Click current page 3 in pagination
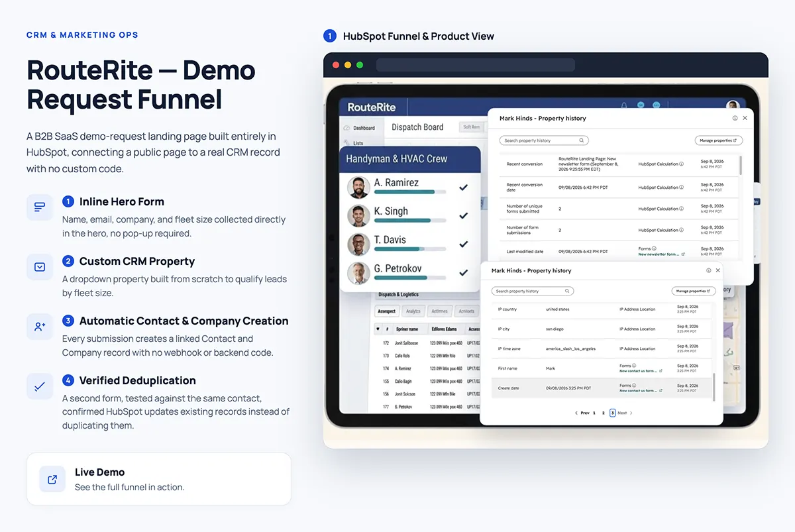The image size is (795, 532). point(612,413)
